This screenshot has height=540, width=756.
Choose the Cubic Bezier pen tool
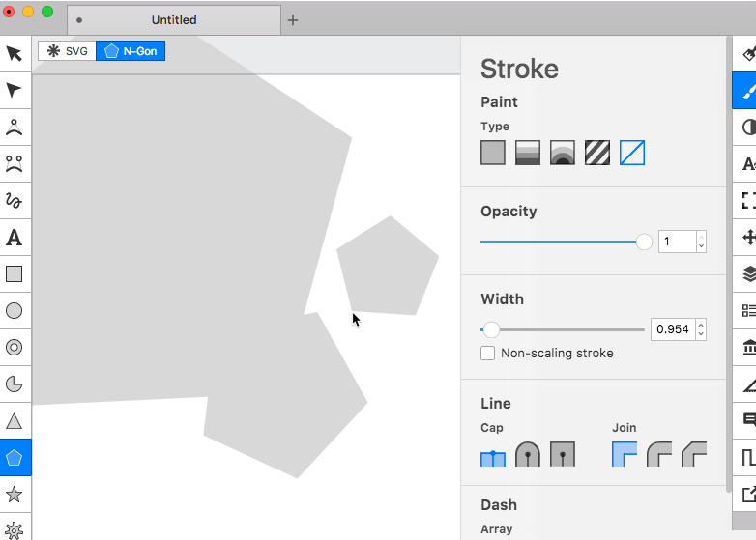(15, 164)
